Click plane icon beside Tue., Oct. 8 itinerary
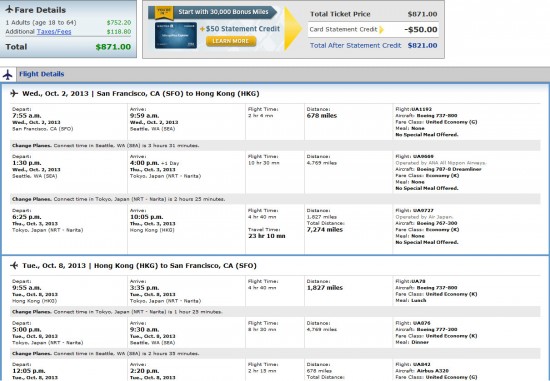The image size is (550, 381). (x=14, y=266)
